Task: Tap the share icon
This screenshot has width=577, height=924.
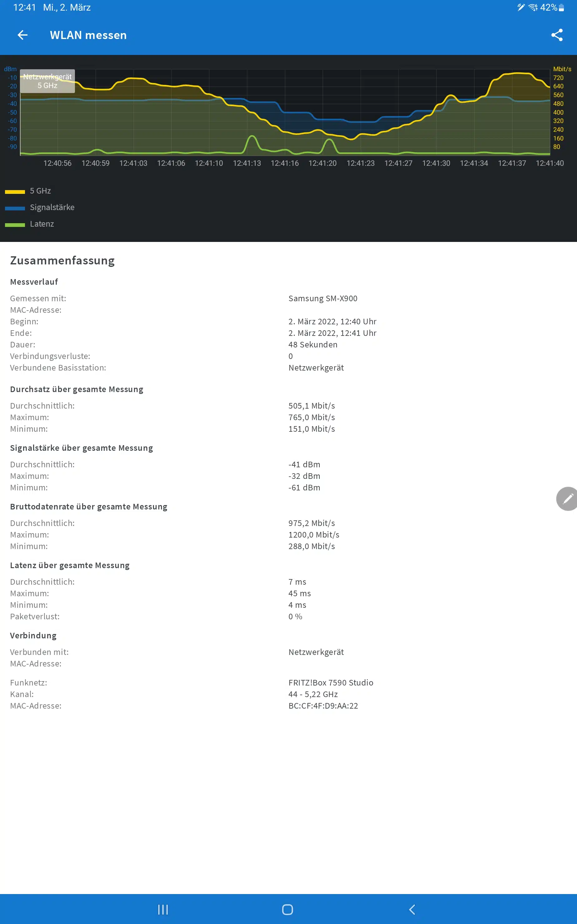Action: [x=557, y=35]
